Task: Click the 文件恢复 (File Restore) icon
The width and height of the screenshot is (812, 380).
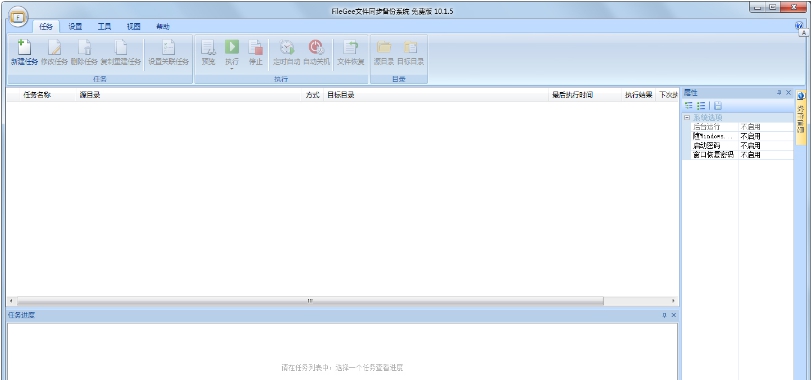Action: coord(351,48)
